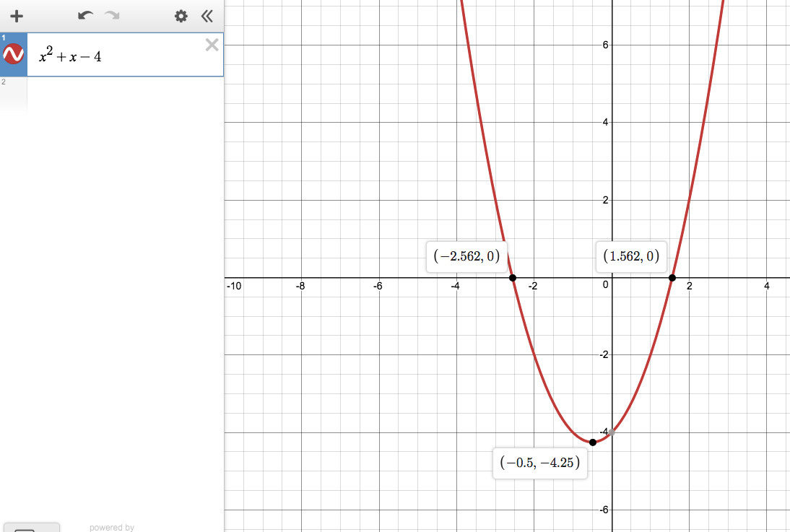Select the gray y-intercept point

tap(612, 432)
